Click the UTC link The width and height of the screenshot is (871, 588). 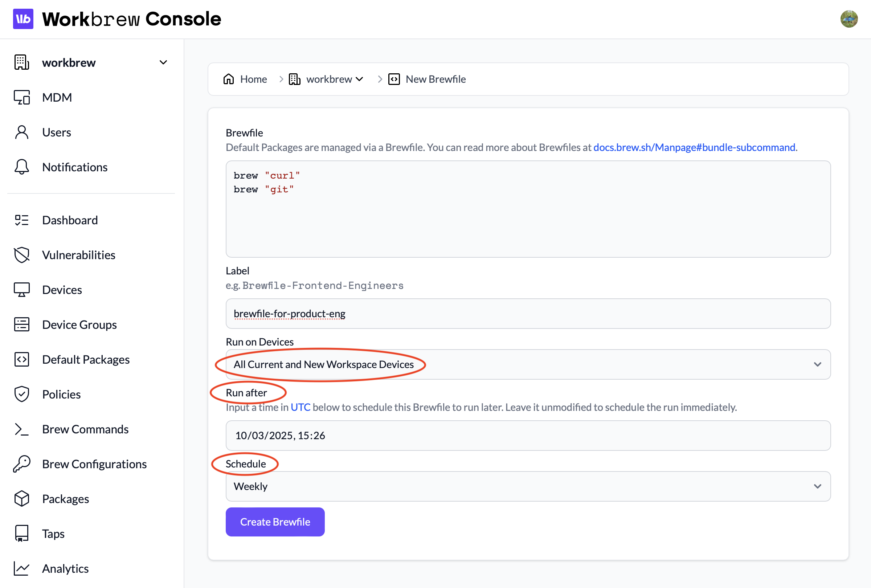point(300,407)
